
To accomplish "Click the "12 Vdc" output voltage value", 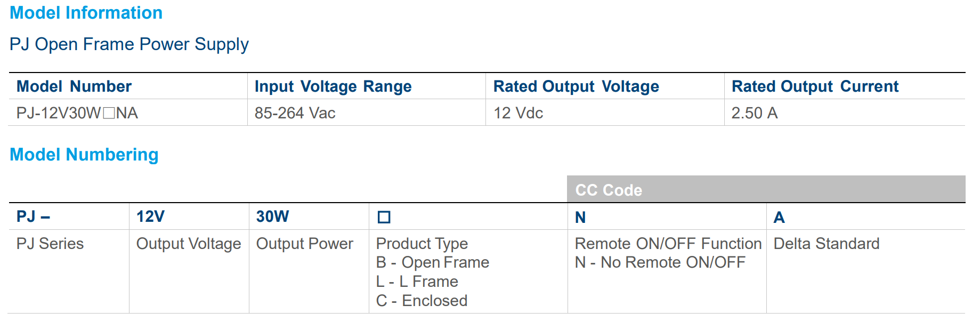I will [x=518, y=113].
